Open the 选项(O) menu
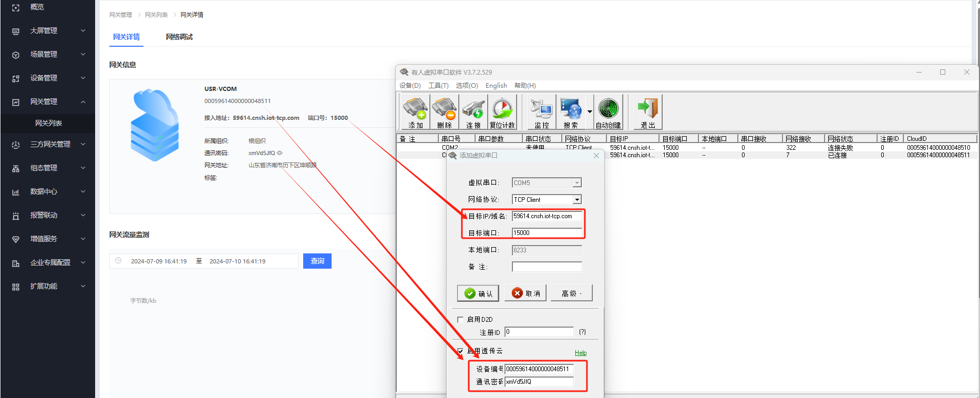Image resolution: width=980 pixels, height=398 pixels. 467,85
